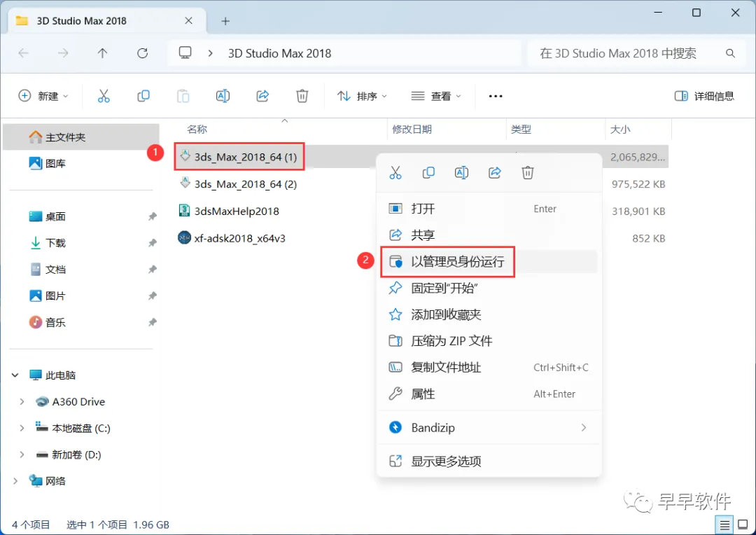
Task: Click the Delete trash icon in the toolbar
Action: [302, 96]
